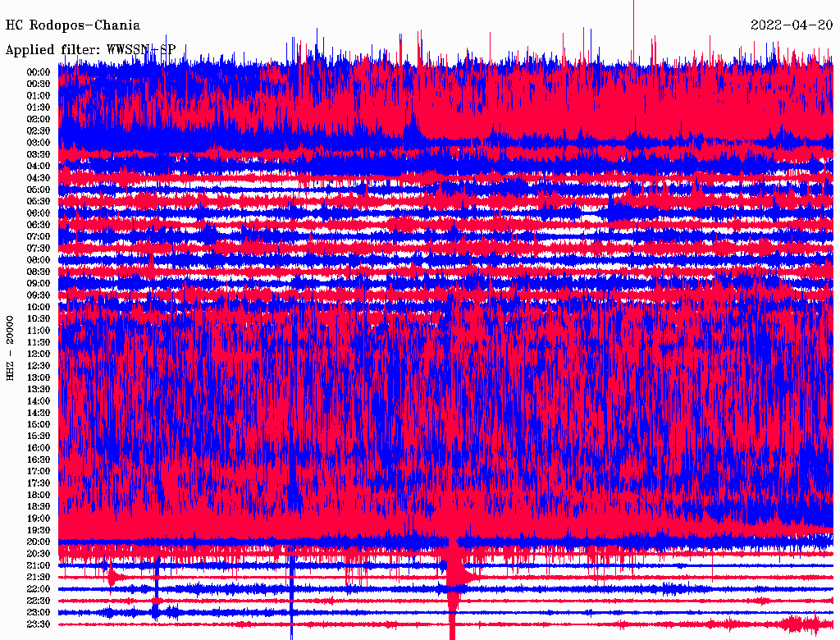Image resolution: width=840 pixels, height=640 pixels.
Task: Select the '14:00' time row label
Action: click(39, 401)
